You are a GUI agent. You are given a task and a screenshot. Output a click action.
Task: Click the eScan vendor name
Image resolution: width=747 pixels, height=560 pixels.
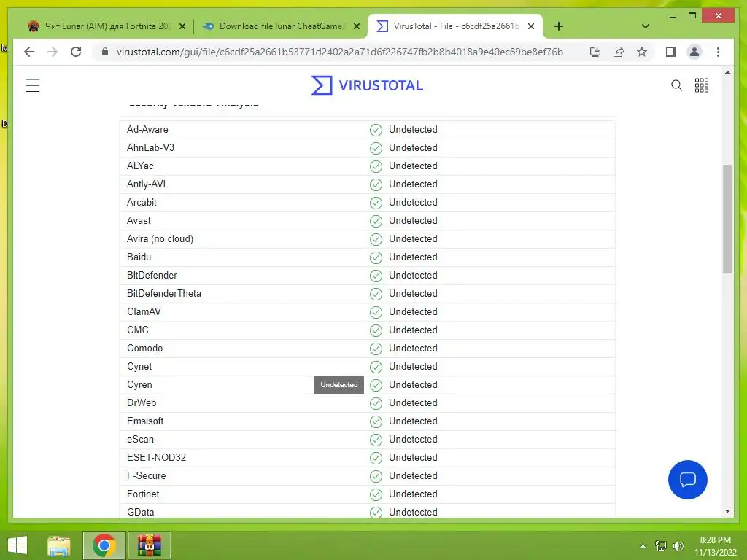coord(140,439)
